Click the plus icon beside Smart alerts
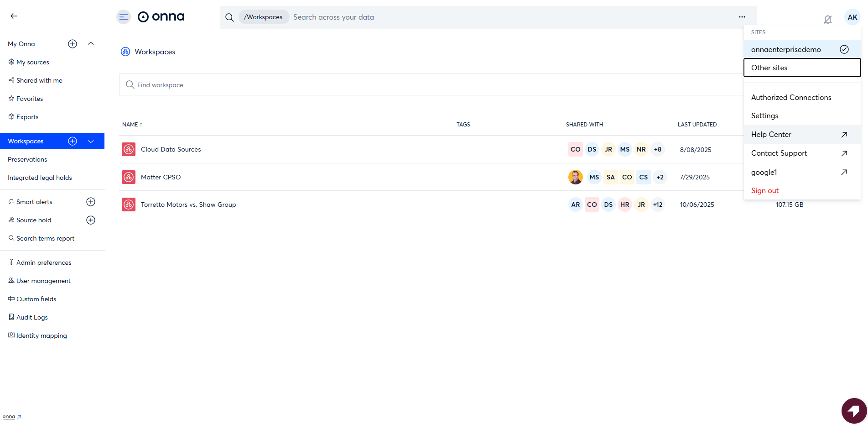This screenshot has height=425, width=868. pyautogui.click(x=91, y=202)
